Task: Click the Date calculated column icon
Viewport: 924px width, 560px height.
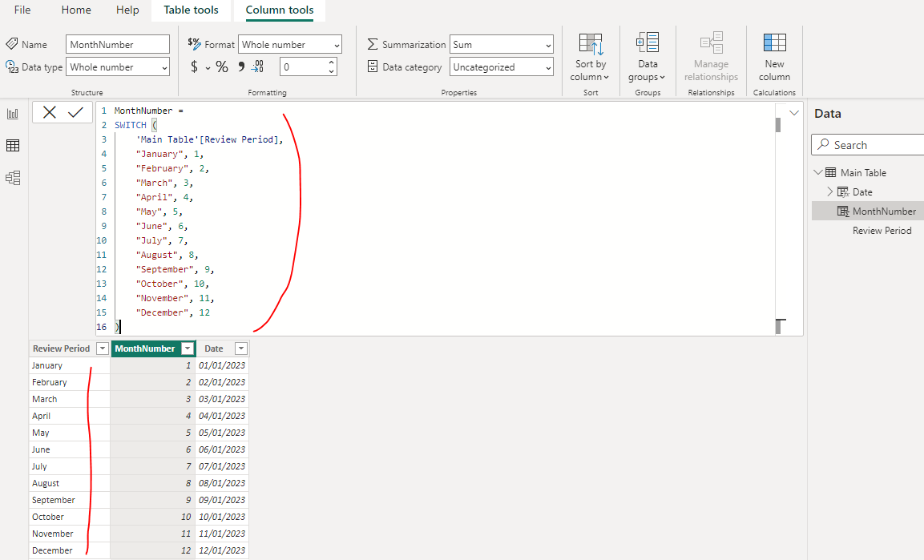Action: (843, 192)
